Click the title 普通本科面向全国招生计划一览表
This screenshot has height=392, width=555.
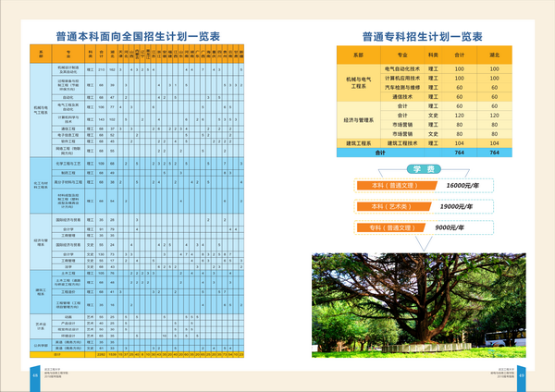click(138, 36)
